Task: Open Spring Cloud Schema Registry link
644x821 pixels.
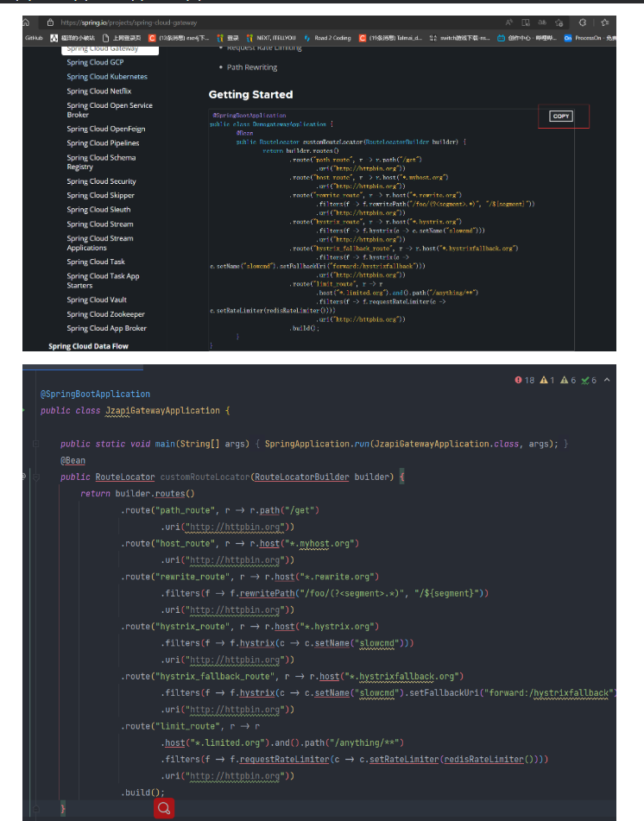Action: coord(101,161)
